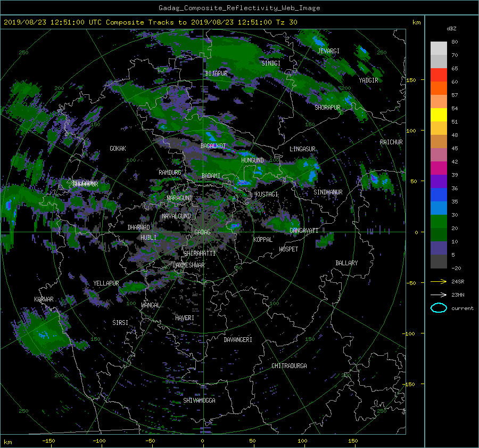
Task: Click the 'SIRSI' city label
Action: [120, 323]
